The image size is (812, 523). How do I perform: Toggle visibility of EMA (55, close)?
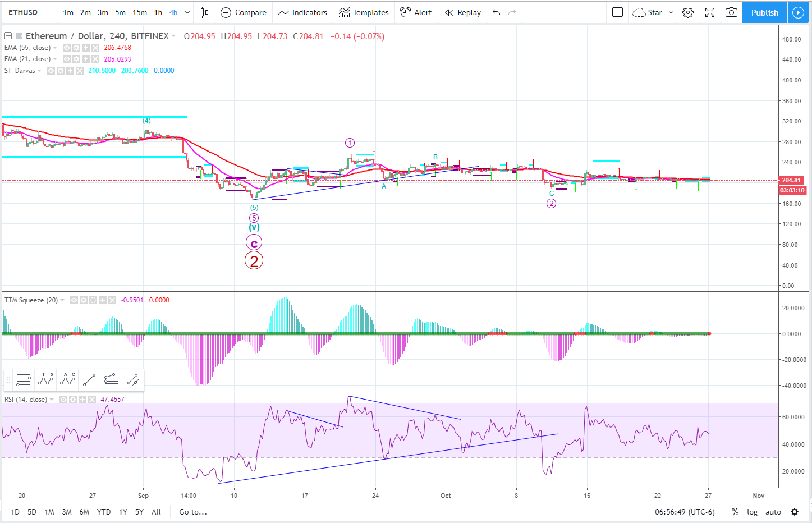tap(67, 48)
